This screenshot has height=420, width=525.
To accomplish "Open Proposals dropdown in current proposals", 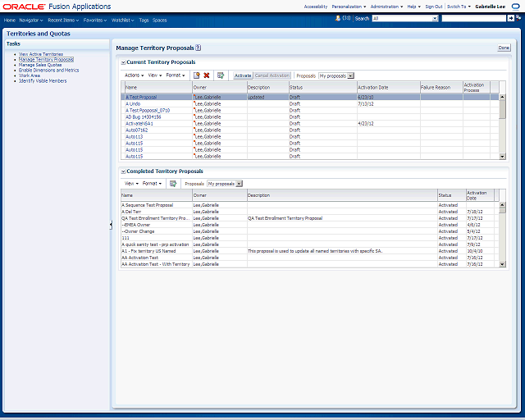I will tap(350, 75).
